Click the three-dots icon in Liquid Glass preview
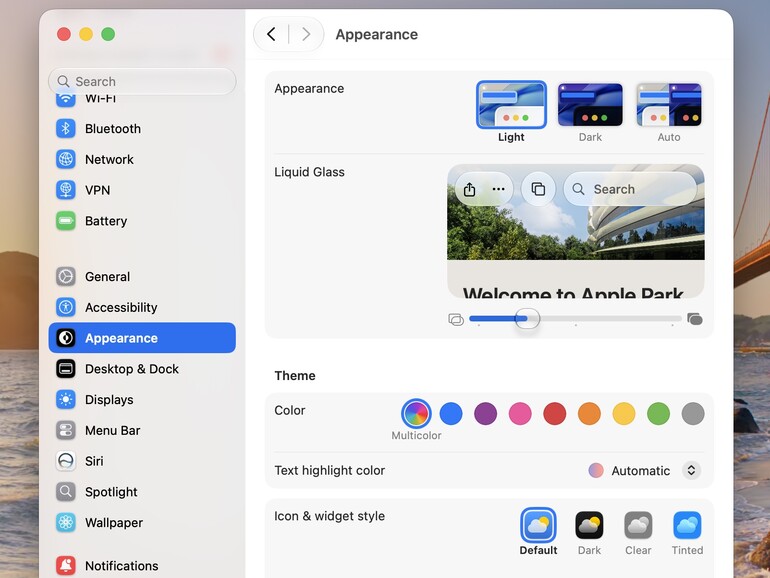770x578 pixels. [498, 189]
